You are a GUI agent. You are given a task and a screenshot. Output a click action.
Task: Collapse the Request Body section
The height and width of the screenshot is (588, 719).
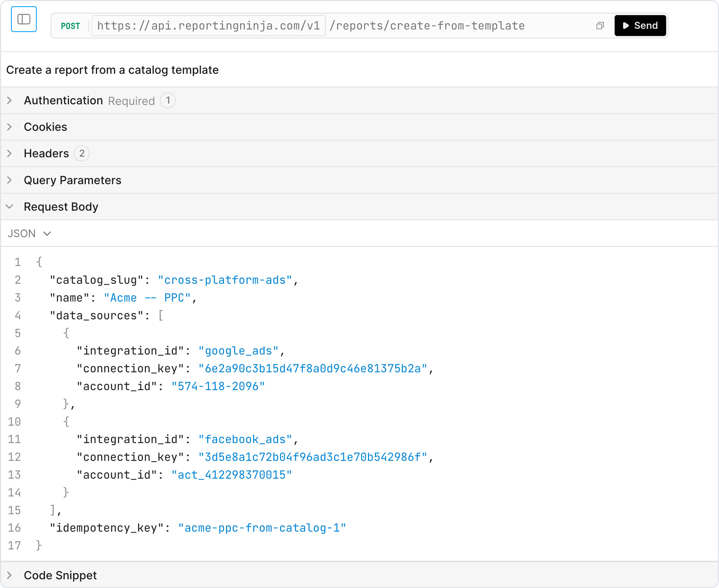360,207
